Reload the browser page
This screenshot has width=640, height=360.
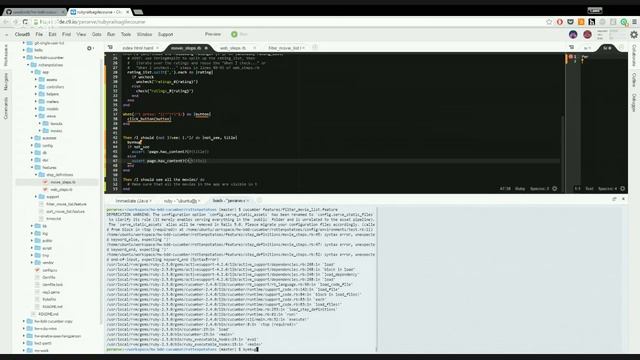point(25,22)
